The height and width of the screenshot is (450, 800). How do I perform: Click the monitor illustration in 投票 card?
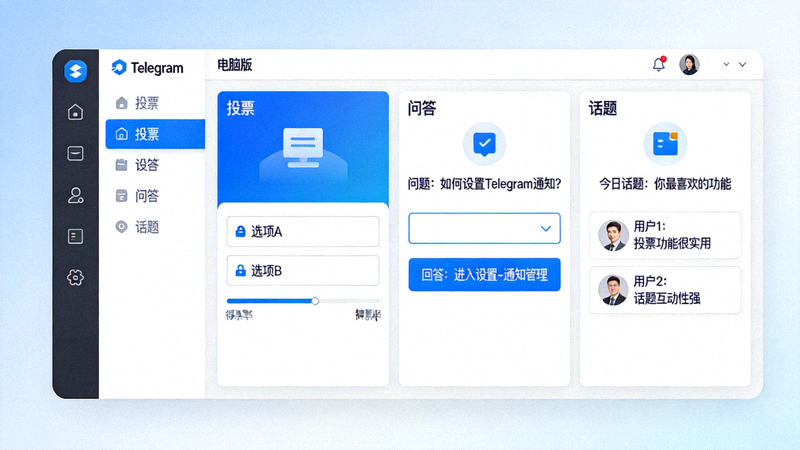coord(303,148)
